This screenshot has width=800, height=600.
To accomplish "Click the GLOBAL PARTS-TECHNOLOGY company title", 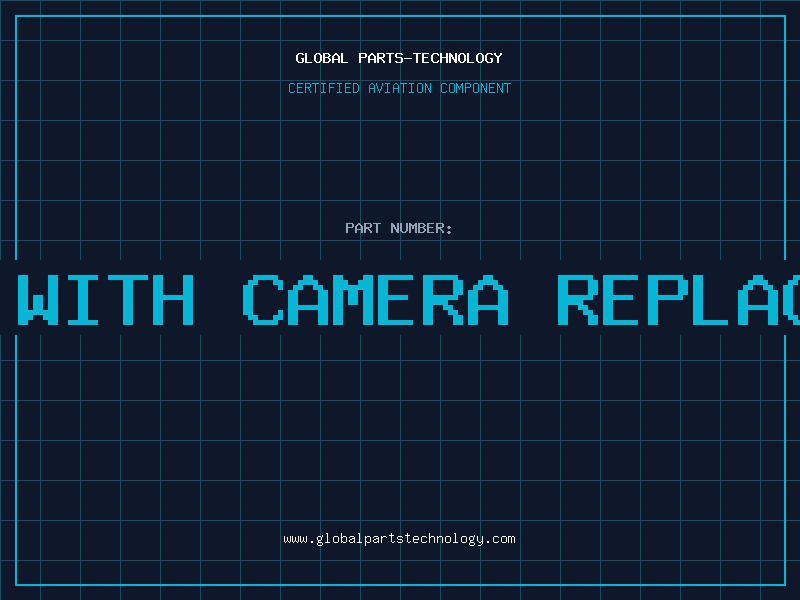I will pyautogui.click(x=399, y=58).
